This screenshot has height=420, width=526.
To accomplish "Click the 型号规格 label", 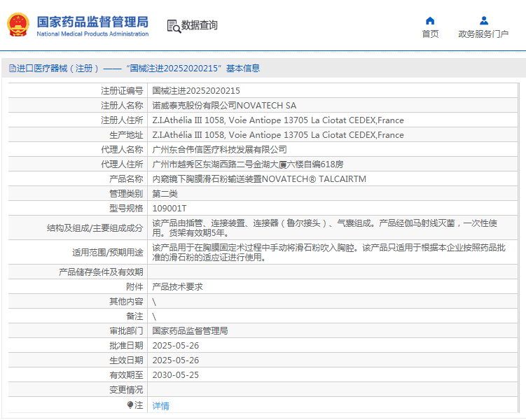I will (x=126, y=209).
